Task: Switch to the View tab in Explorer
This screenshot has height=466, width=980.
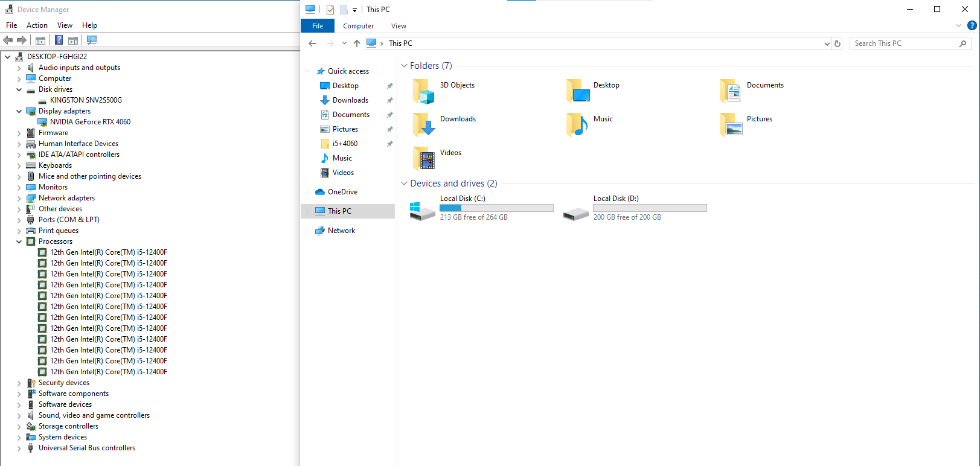Action: [x=399, y=26]
